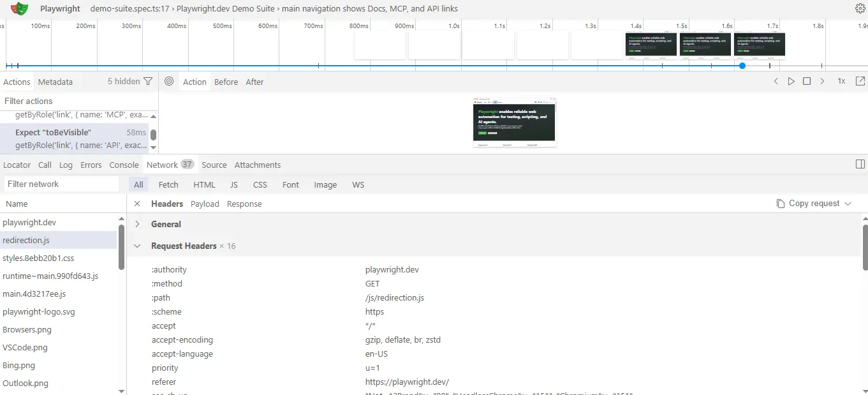Close the request details panel
Image resolution: width=868 pixels, height=395 pixels.
pos(137,204)
